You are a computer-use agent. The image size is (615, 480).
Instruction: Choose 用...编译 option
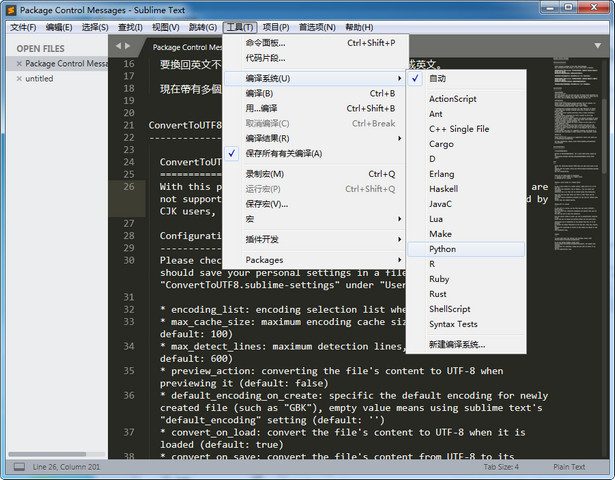[x=315, y=108]
